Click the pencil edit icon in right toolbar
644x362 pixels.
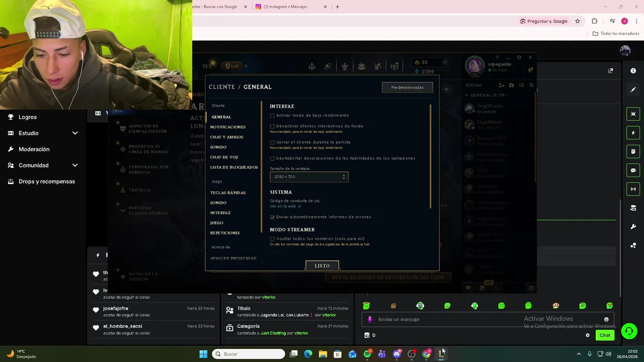[633, 90]
